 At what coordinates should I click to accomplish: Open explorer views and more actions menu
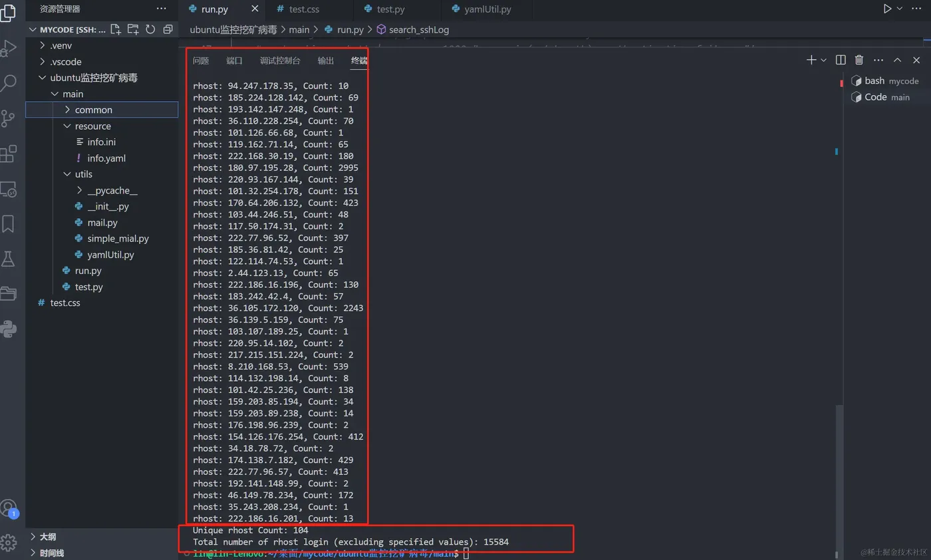(x=162, y=9)
